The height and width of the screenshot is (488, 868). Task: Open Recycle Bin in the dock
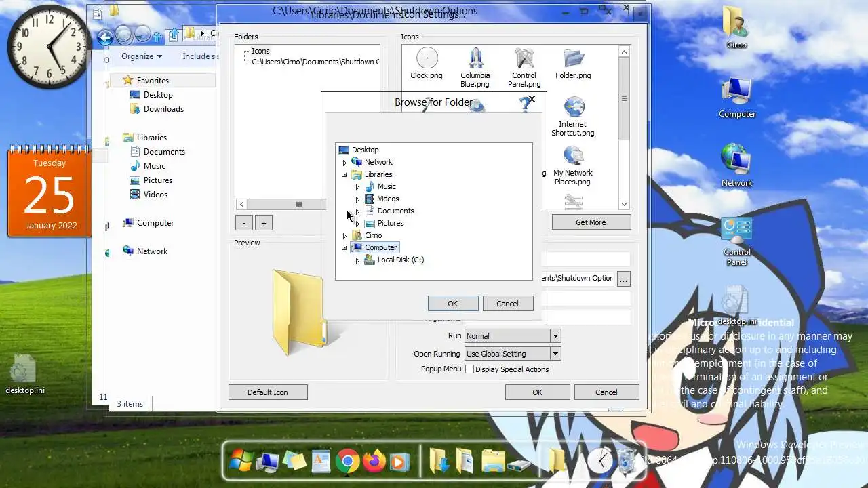click(627, 461)
